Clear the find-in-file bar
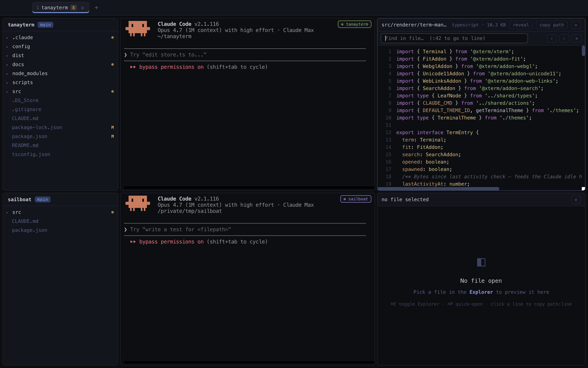The height and width of the screenshot is (368, 588). click(577, 38)
